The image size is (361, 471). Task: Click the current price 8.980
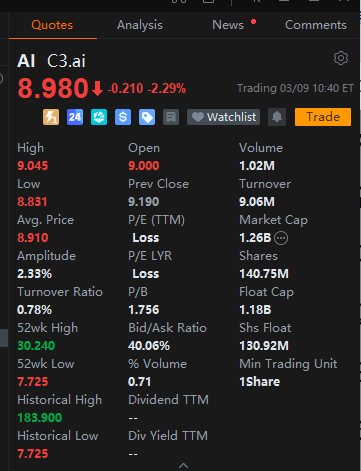click(x=53, y=88)
